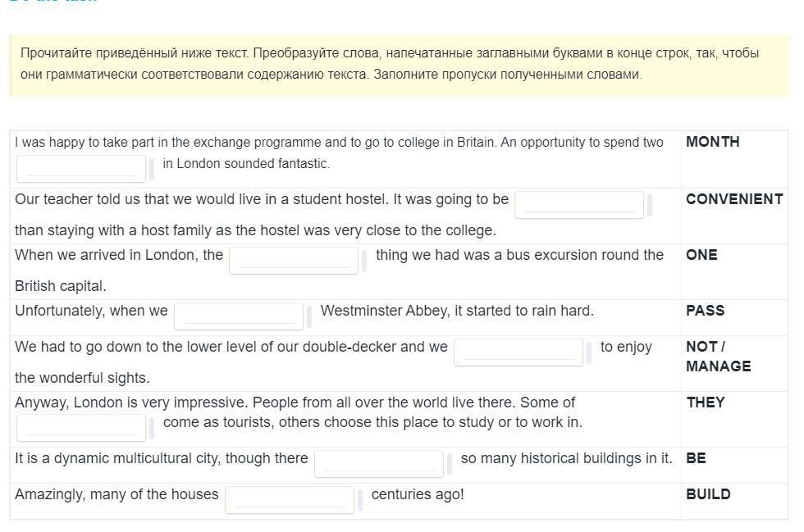
Task: Click the answer field for MONTH
Action: click(x=81, y=168)
